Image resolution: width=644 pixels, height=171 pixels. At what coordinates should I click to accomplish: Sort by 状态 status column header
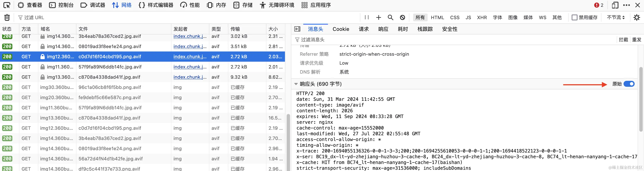[10, 29]
